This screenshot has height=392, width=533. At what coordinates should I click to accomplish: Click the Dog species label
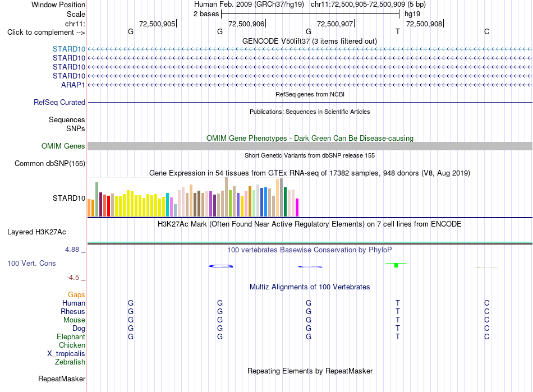79,329
